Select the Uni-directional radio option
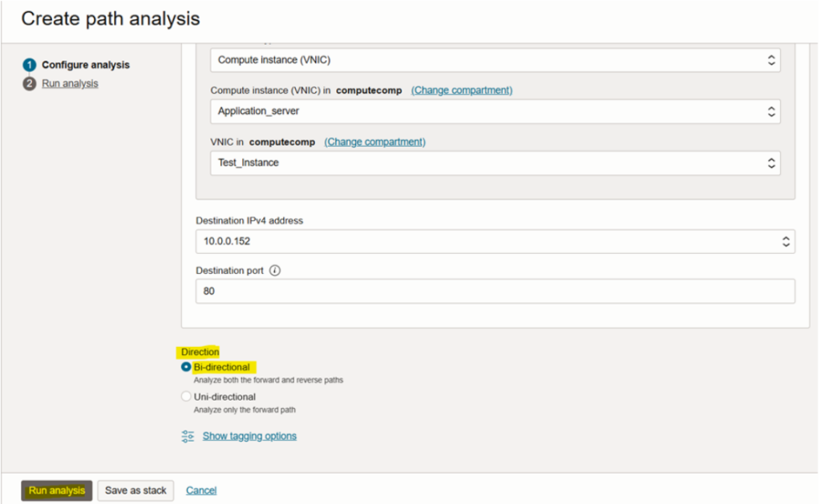Viewport: 821px width, 504px height. [x=186, y=397]
